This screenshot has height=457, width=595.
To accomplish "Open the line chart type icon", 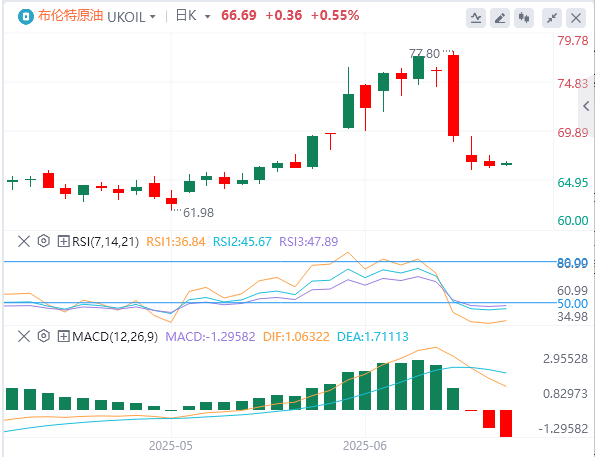I will [476, 18].
